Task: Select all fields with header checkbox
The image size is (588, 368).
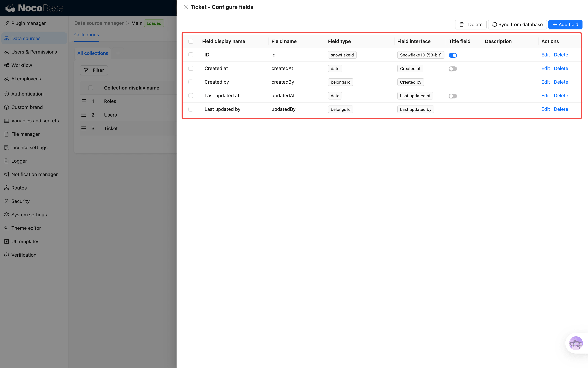Action: (x=191, y=41)
